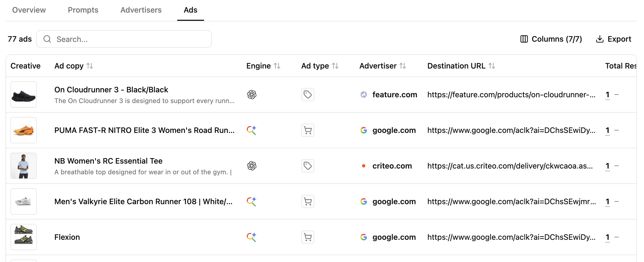Image resolution: width=644 pixels, height=262 pixels.
Task: Click the Google AI engine icon for Flexion
Action: (x=252, y=237)
